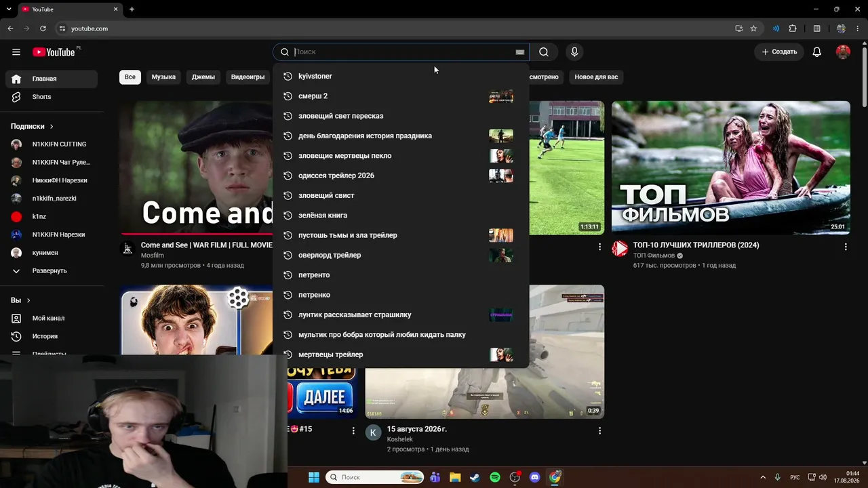Viewport: 868px width, 488px height.
Task: Click the browser address bar
Action: [x=393, y=28]
